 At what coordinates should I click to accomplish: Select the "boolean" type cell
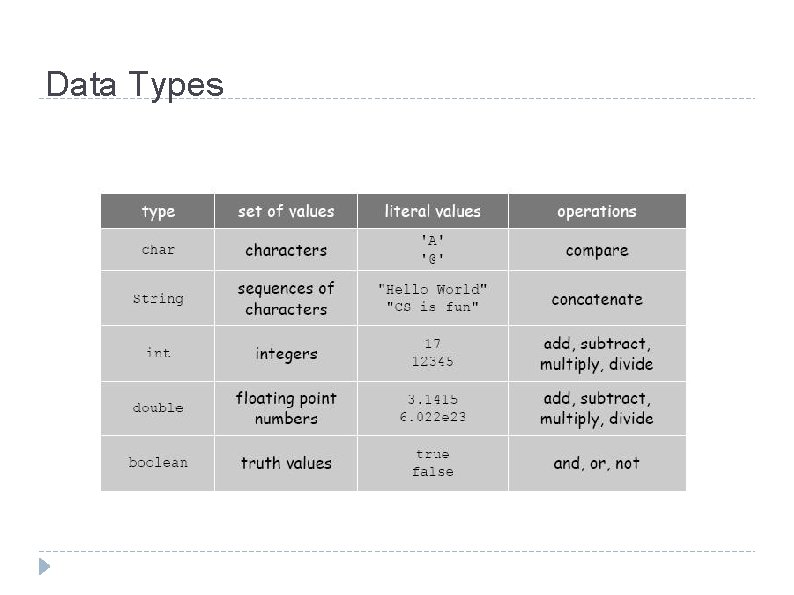coord(158,463)
